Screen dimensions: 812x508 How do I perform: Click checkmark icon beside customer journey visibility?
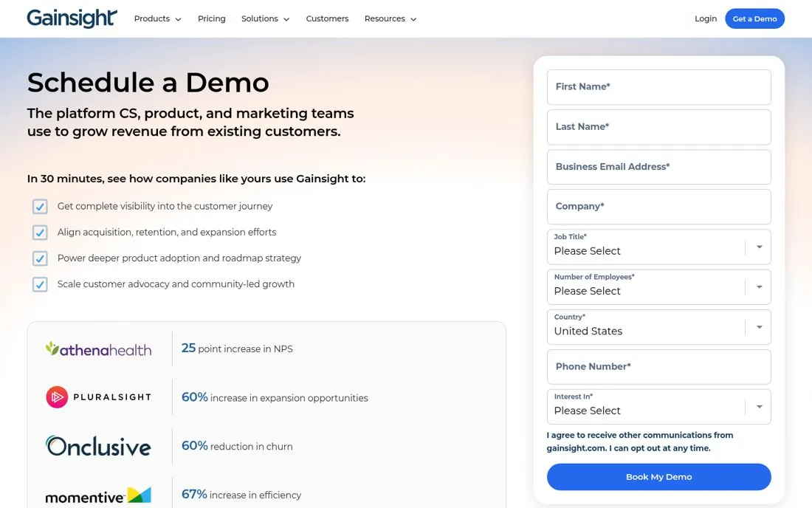click(x=40, y=207)
